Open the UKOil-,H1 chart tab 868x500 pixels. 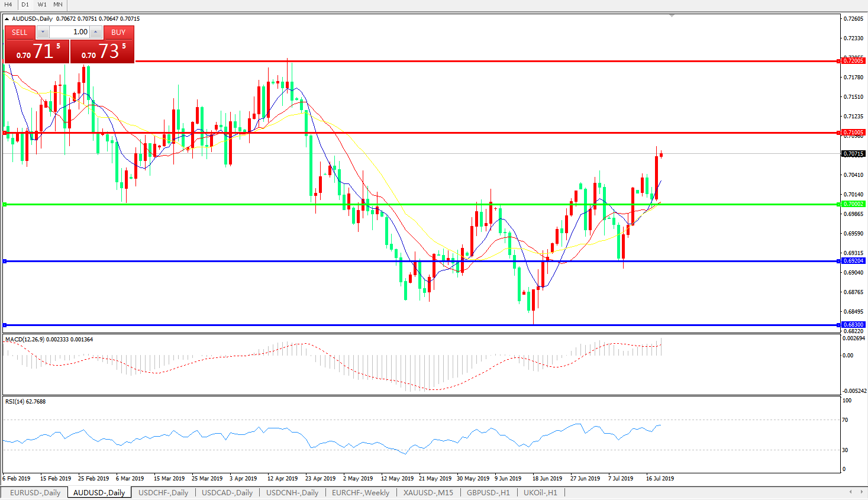540,492
